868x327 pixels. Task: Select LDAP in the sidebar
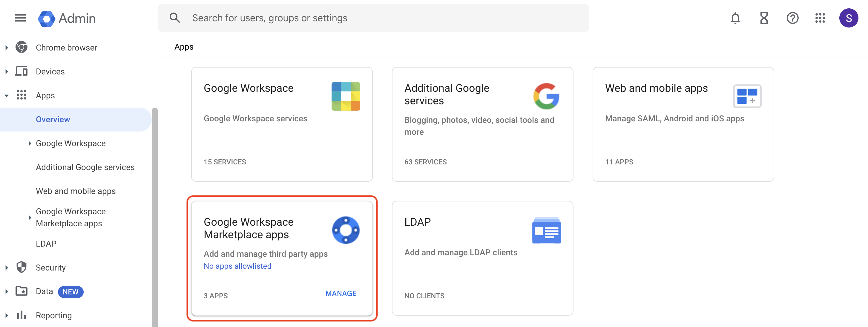[46, 243]
